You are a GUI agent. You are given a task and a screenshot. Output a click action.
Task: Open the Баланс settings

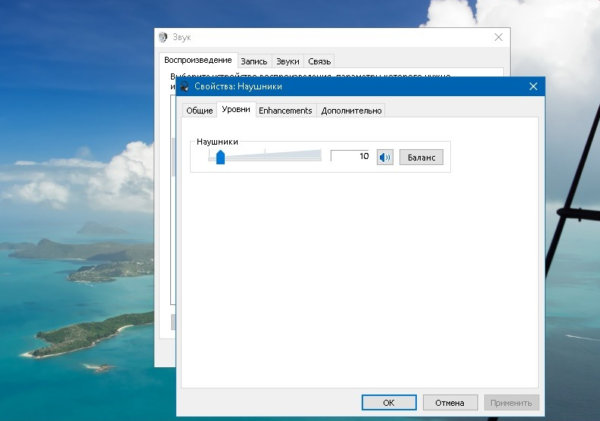421,157
